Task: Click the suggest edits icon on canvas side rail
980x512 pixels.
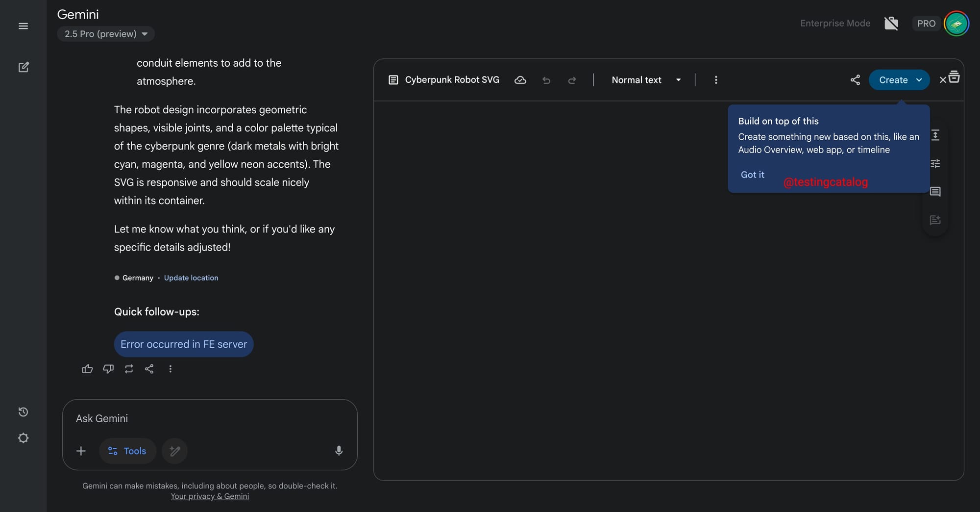Action: coord(935,220)
